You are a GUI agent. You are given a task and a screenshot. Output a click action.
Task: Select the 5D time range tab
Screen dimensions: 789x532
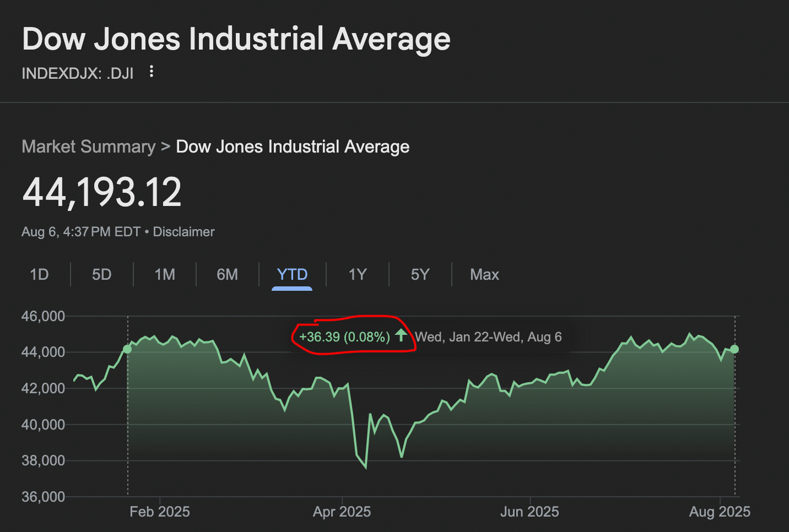coord(101,274)
